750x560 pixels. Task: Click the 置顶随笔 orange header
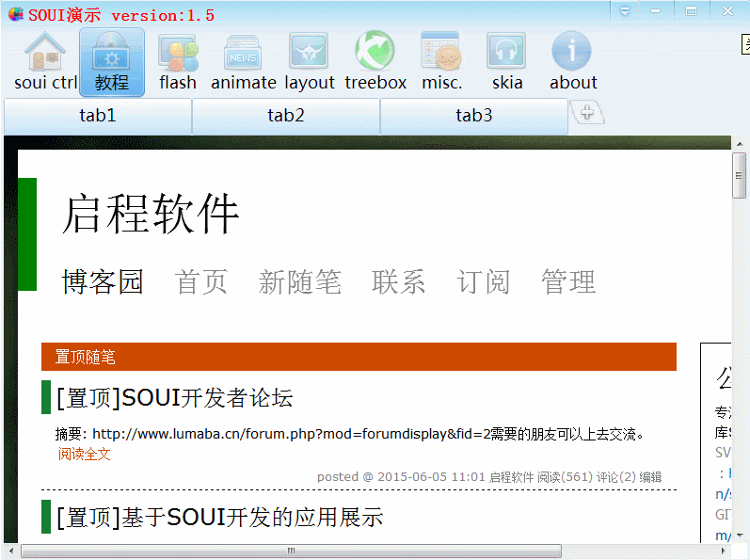click(x=359, y=357)
